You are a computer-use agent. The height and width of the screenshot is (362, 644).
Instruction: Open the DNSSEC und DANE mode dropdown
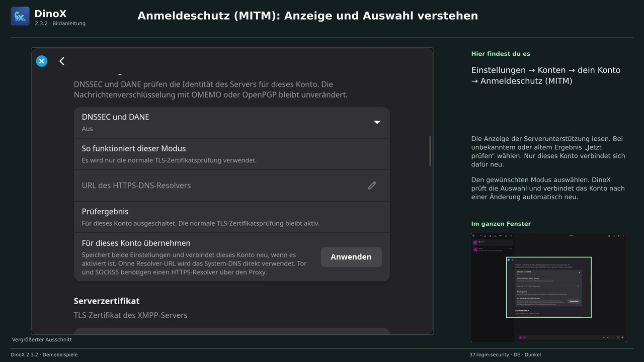(x=232, y=123)
